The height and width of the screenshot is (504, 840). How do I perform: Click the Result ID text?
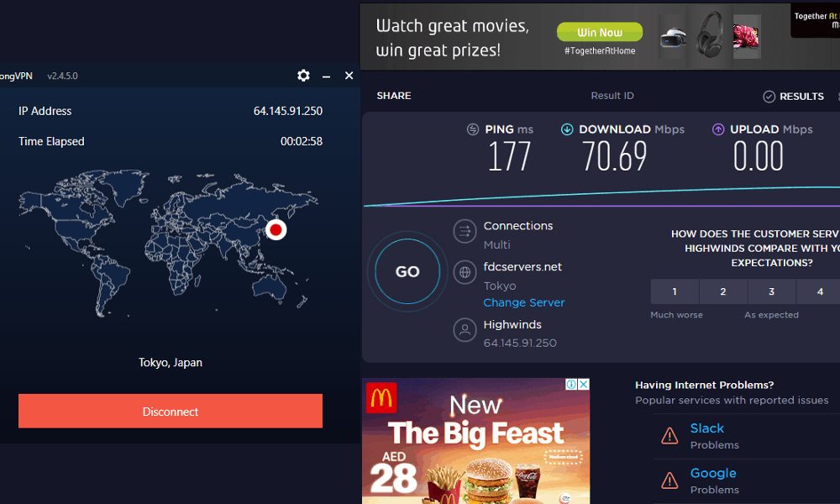(612, 96)
